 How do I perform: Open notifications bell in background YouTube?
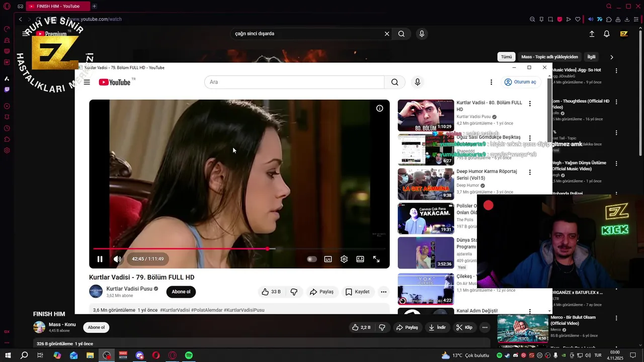[607, 34]
